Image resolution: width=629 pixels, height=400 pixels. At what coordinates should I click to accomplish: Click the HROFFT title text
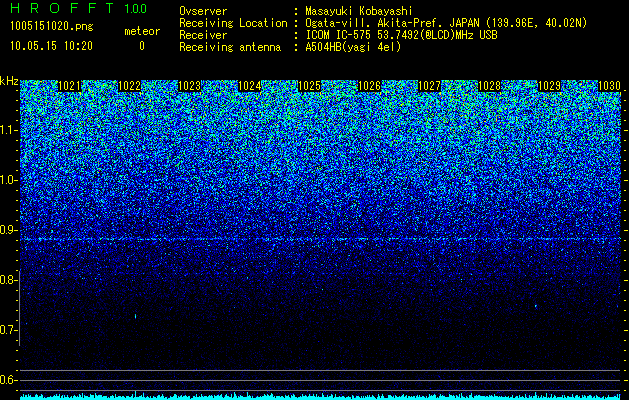(x=62, y=8)
